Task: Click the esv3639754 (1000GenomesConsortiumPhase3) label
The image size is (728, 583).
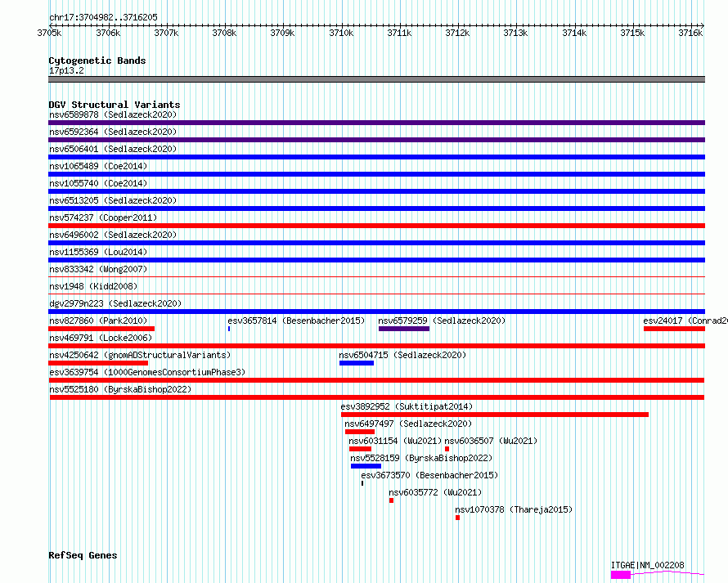Action: 147,372
